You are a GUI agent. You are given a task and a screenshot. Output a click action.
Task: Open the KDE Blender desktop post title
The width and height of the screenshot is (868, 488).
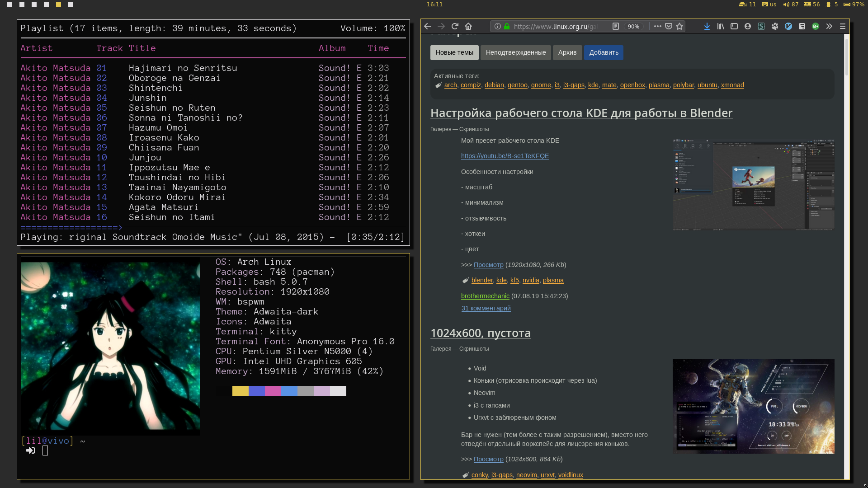pyautogui.click(x=581, y=113)
